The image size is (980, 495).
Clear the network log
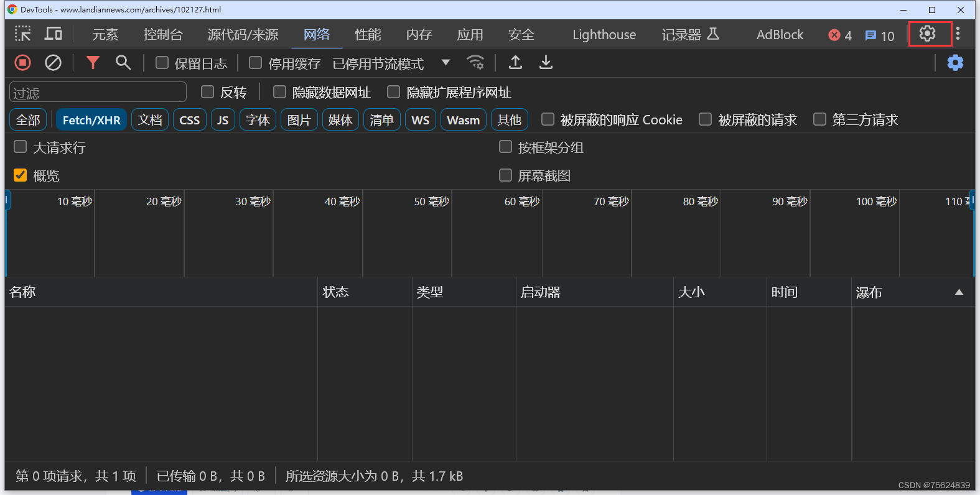click(54, 63)
